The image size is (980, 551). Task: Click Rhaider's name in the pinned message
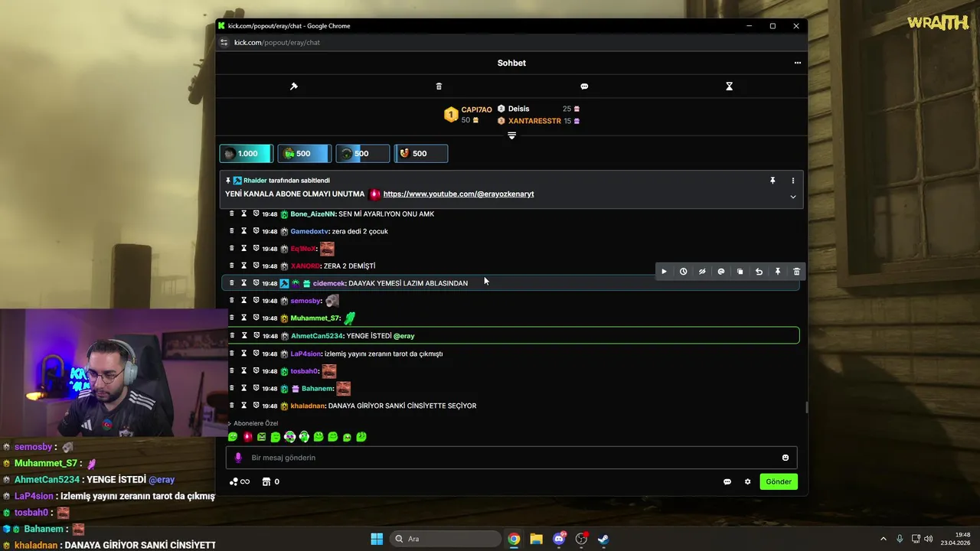(255, 181)
